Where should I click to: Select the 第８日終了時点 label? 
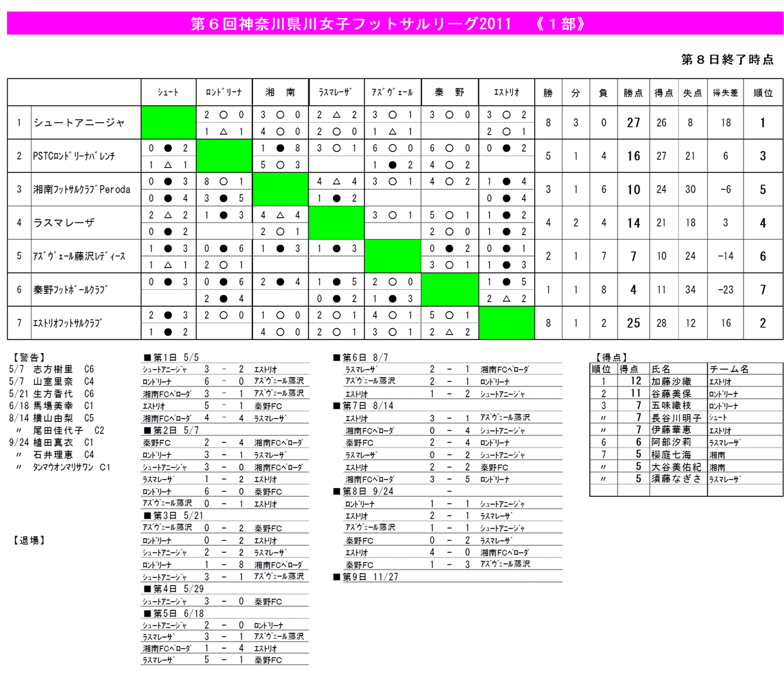point(727,60)
